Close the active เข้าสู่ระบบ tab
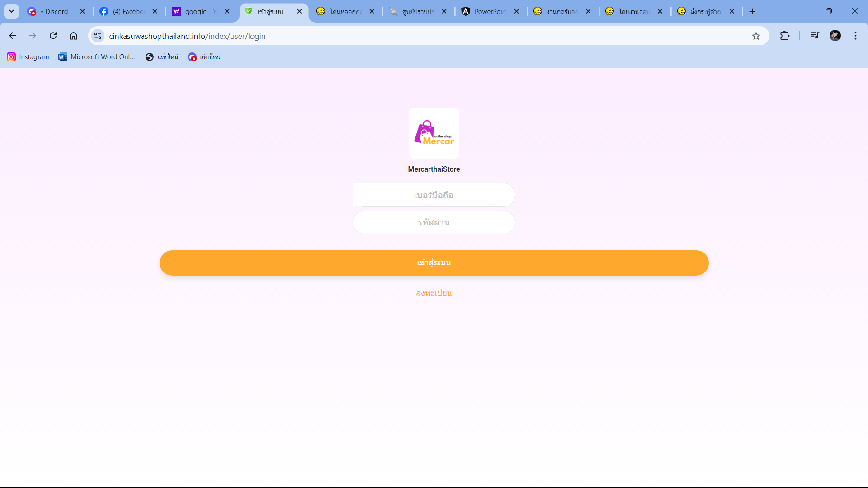This screenshot has width=868, height=488. 299,11
